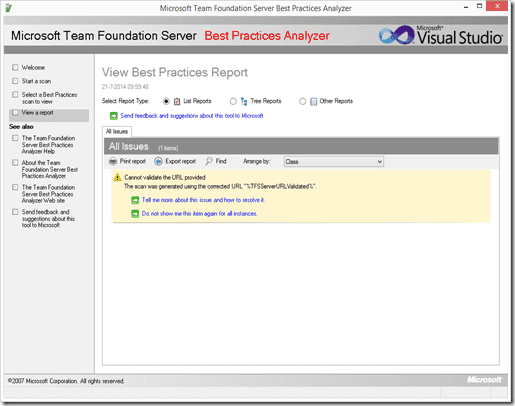
Task: Open Select a Best Practices scan to view
Action: click(49, 98)
